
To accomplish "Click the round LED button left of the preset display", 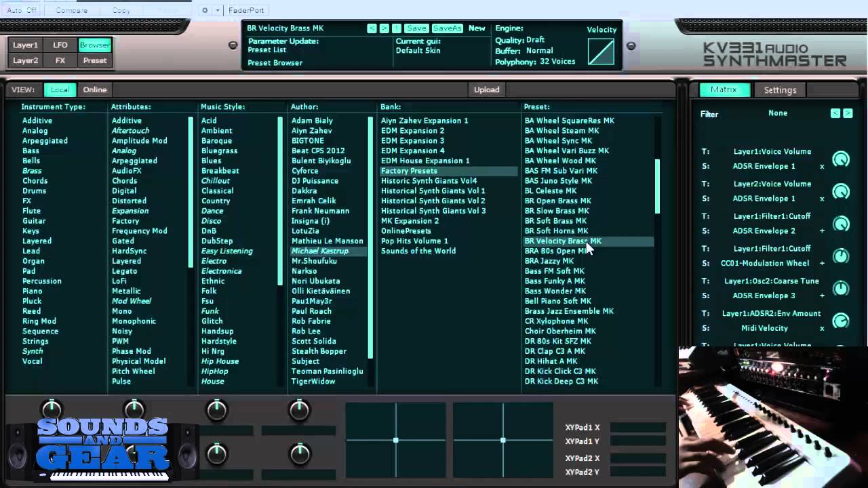I will pyautogui.click(x=233, y=45).
